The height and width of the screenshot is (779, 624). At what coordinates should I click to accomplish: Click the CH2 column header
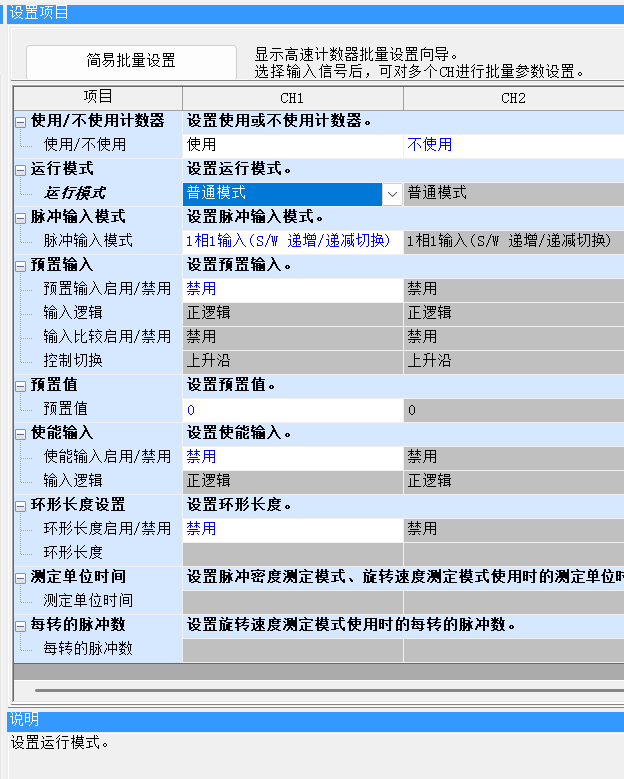coord(512,98)
